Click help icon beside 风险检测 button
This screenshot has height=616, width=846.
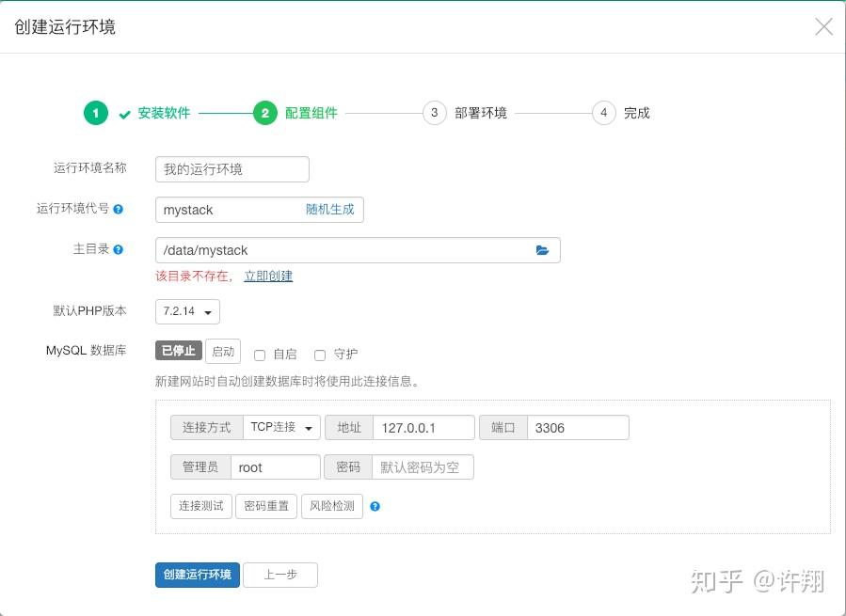375,506
